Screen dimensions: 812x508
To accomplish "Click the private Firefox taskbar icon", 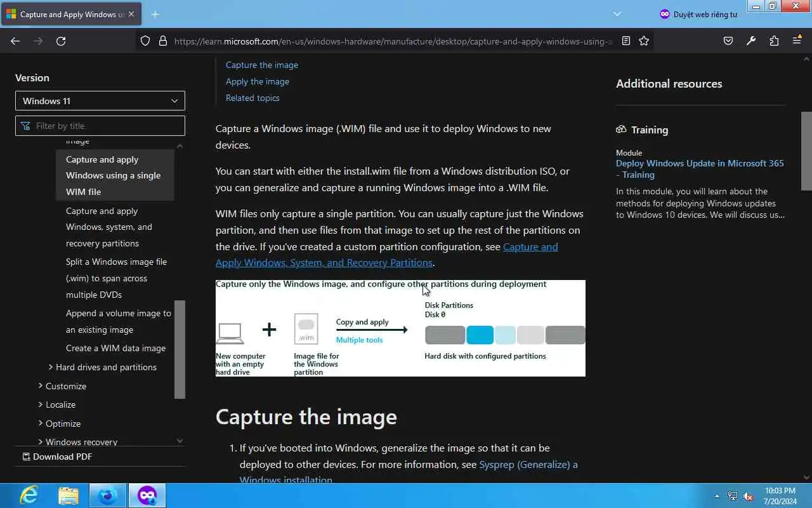I will 147,495.
